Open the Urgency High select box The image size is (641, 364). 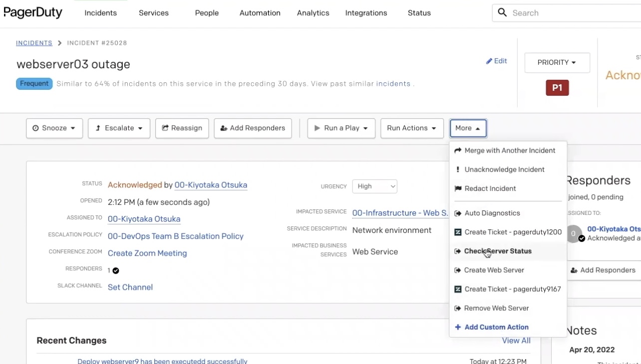pos(374,186)
